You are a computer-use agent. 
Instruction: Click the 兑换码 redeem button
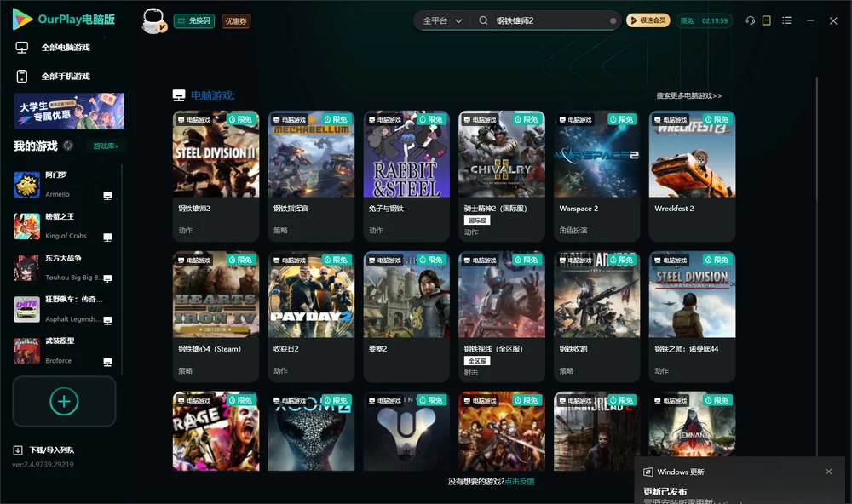coord(194,21)
